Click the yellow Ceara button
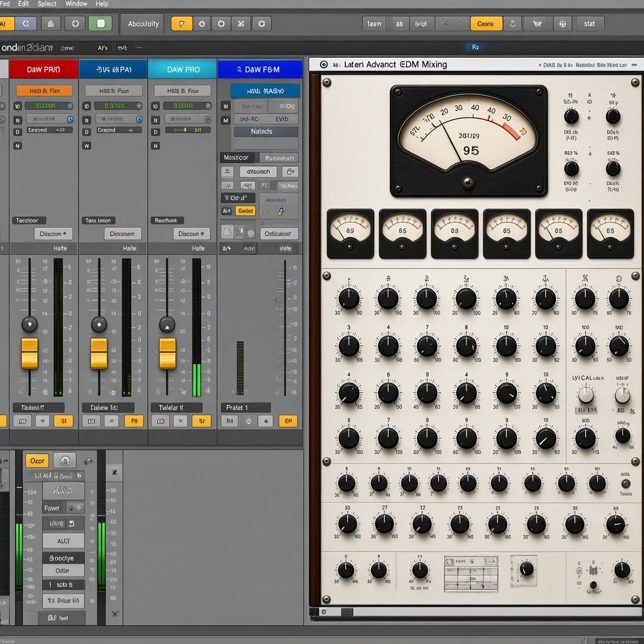Screen dimensions: 644x644 coord(486,24)
